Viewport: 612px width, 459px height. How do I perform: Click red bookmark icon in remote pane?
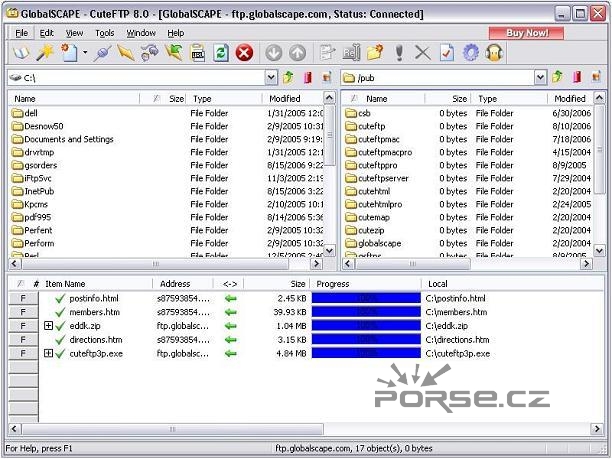click(577, 77)
